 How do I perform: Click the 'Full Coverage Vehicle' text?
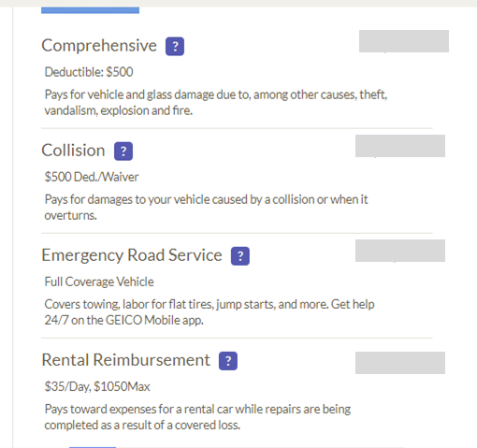[99, 282]
